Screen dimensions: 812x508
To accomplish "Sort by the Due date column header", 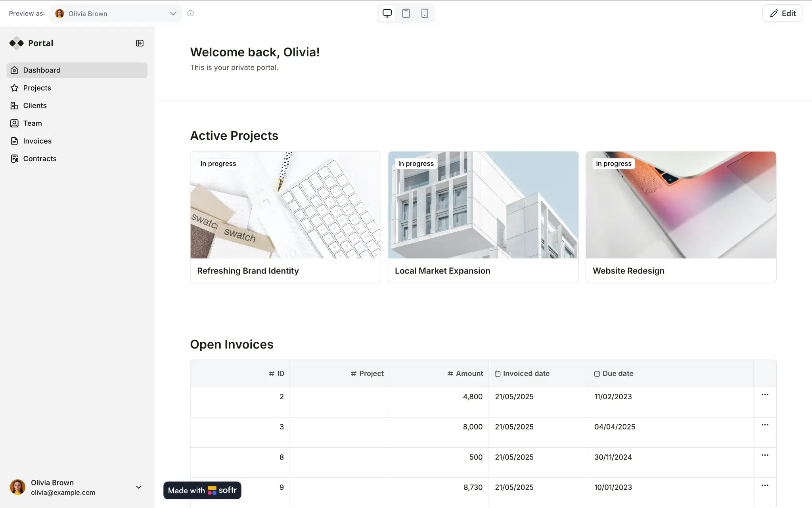I will click(x=671, y=373).
